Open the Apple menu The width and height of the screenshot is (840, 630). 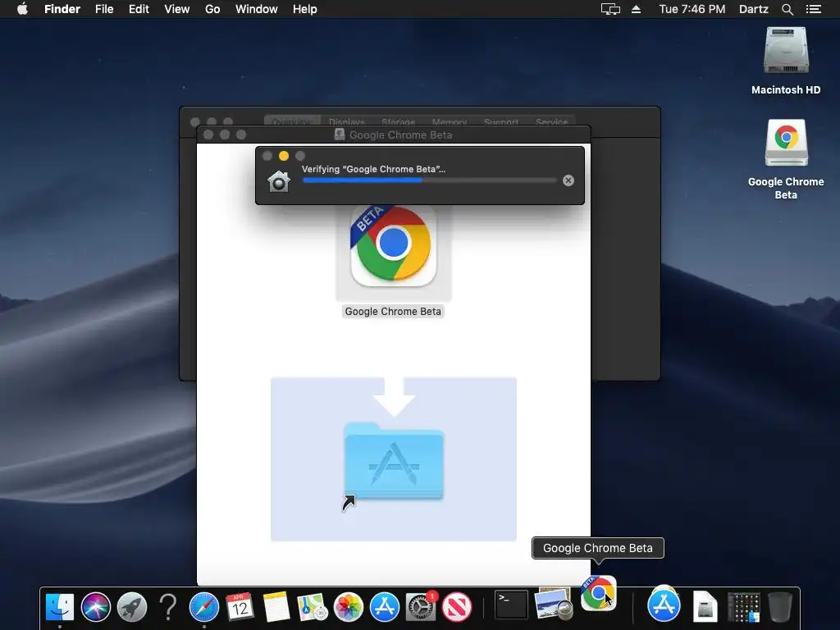pos(22,9)
